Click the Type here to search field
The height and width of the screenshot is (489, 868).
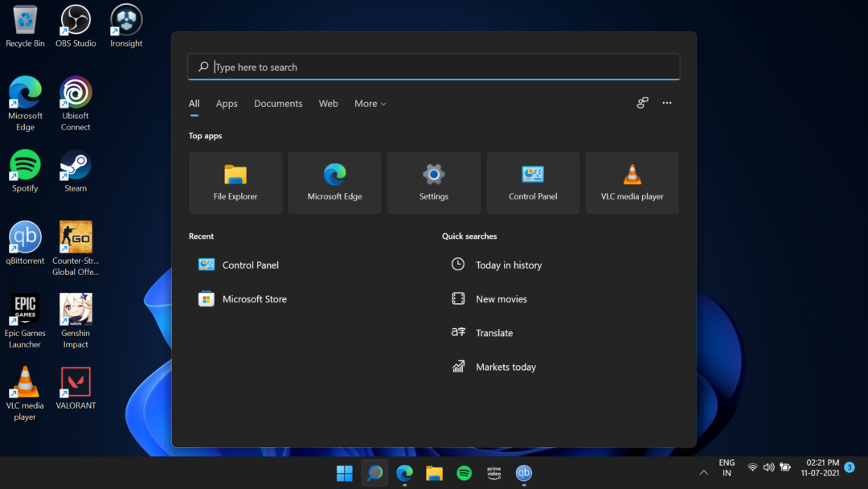click(x=434, y=67)
